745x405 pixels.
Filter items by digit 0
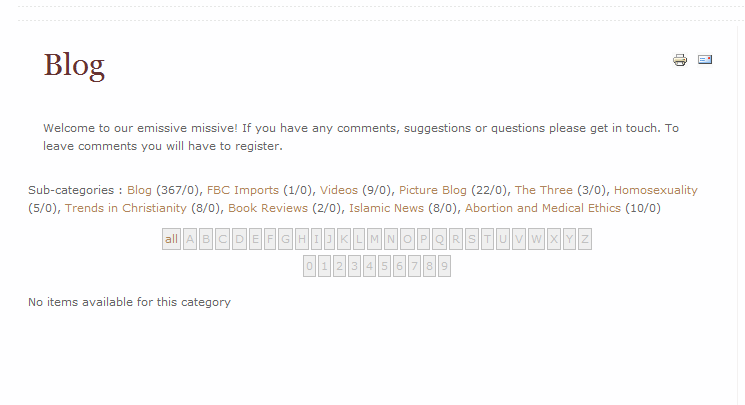310,266
